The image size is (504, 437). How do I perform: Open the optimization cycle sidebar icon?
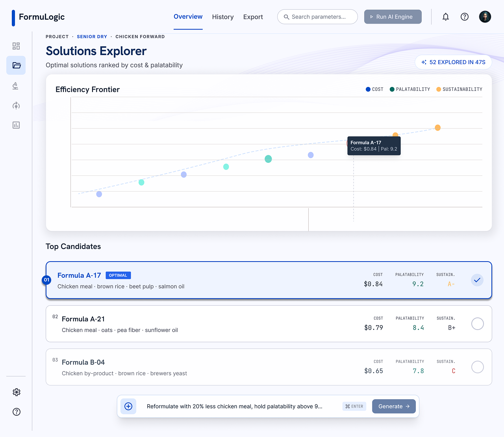click(16, 105)
